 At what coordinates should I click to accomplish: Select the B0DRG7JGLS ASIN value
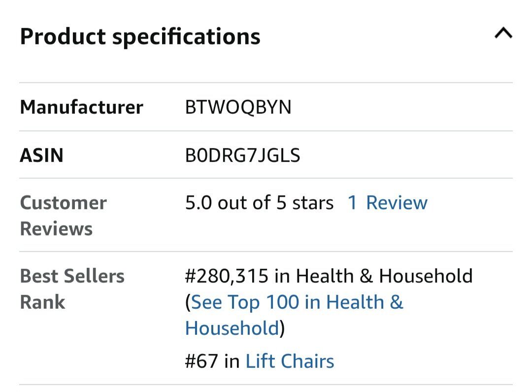pyautogui.click(x=242, y=155)
